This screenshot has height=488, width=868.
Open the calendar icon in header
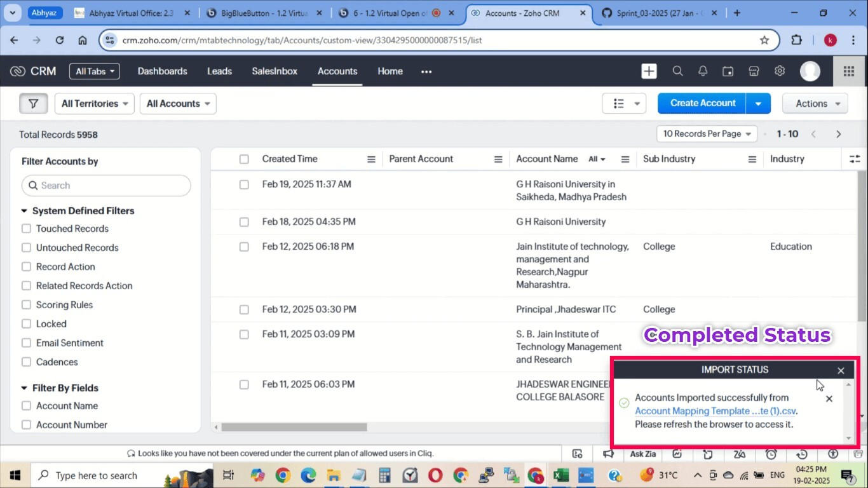(x=728, y=71)
